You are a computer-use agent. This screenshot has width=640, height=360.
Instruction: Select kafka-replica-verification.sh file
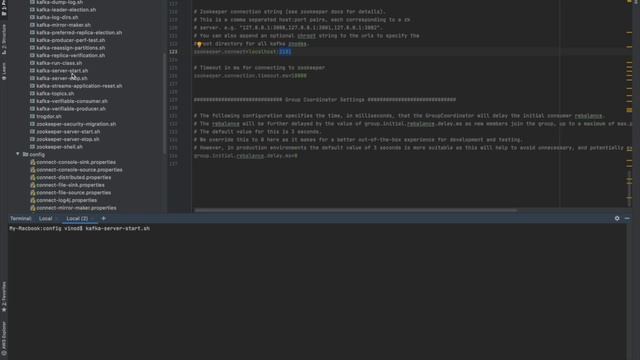[71, 56]
